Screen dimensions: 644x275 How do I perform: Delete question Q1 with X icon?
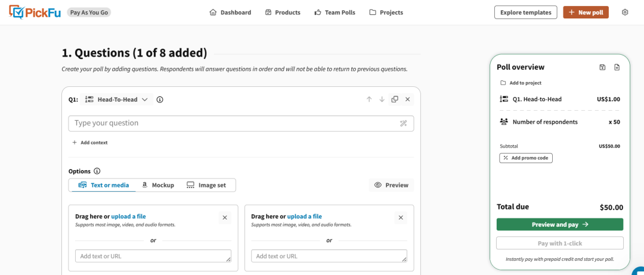tap(408, 99)
